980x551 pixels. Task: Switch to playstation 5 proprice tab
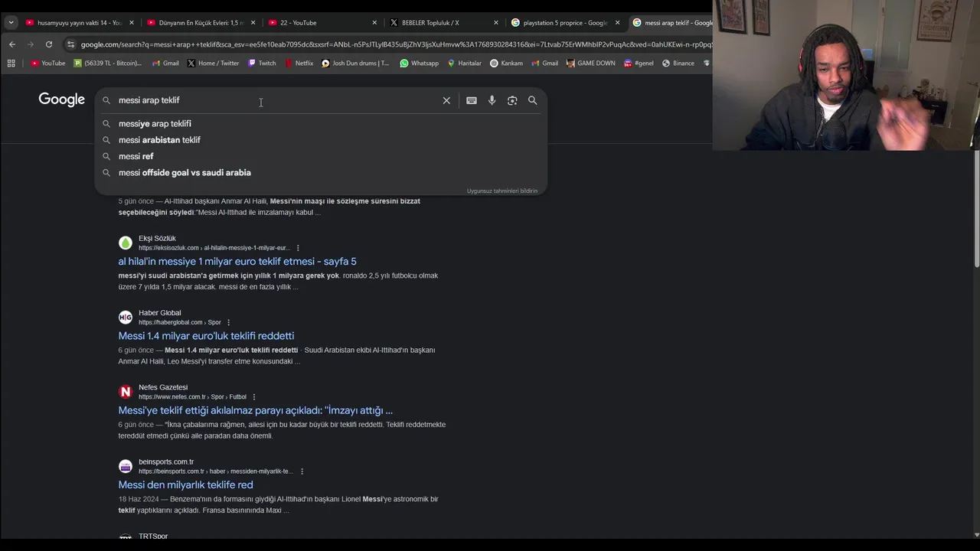pos(559,23)
